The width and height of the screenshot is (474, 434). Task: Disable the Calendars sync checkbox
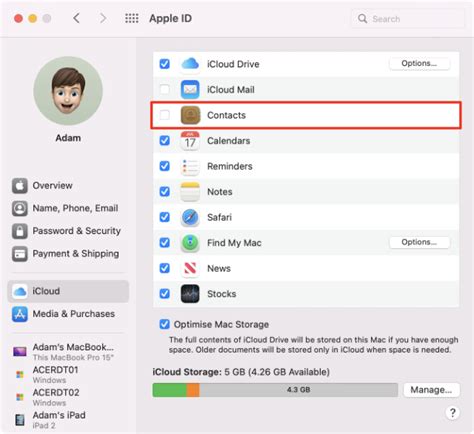[x=165, y=140]
